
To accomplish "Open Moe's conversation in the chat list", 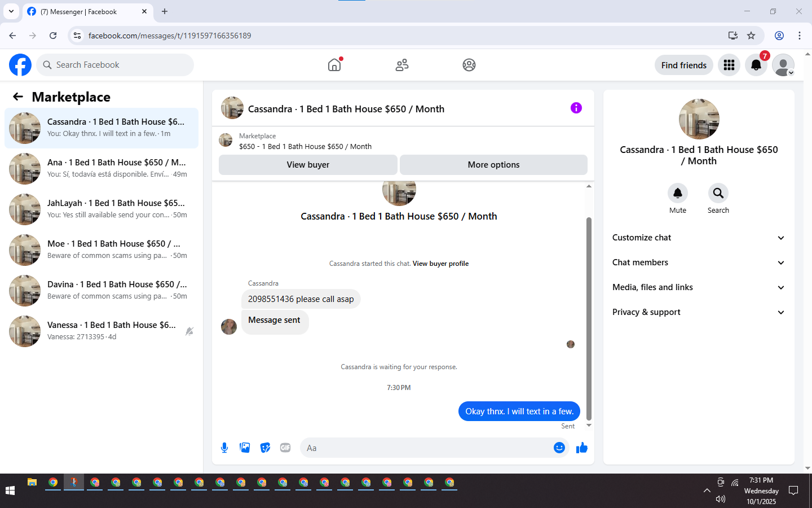I will coord(101,250).
